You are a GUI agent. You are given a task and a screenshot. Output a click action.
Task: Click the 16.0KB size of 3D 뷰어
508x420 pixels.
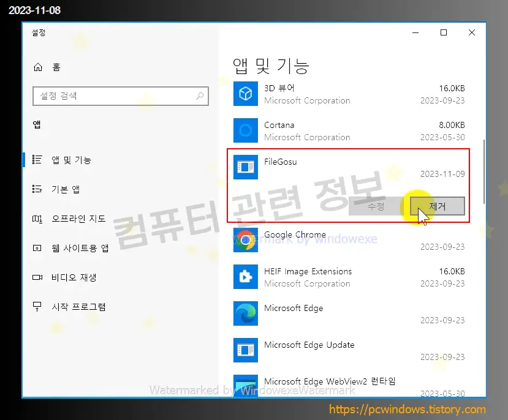(x=452, y=88)
